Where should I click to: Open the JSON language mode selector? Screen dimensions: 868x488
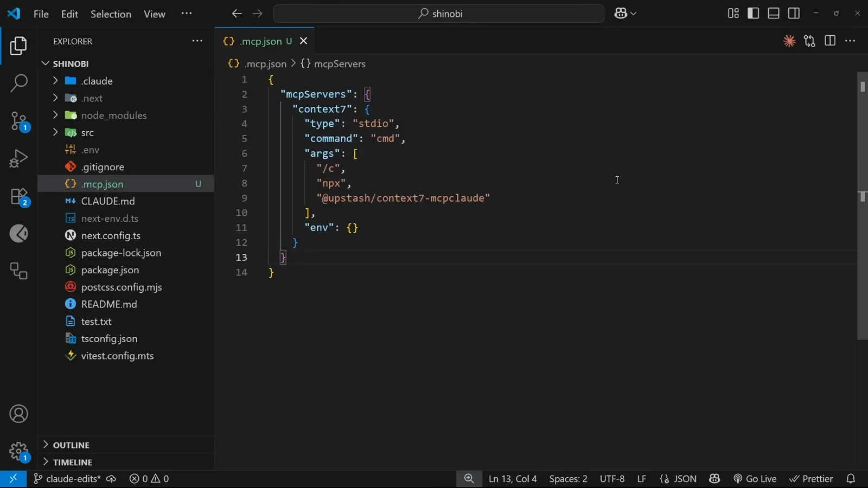point(685,479)
